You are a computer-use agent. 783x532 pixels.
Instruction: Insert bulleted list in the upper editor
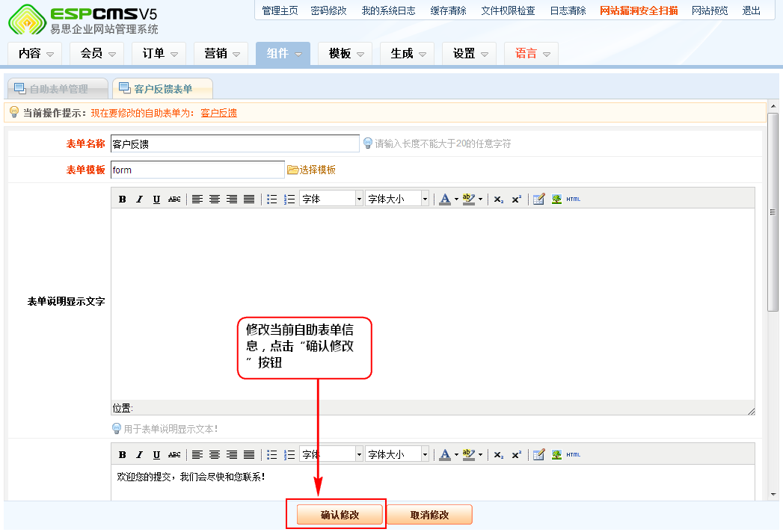pos(272,199)
